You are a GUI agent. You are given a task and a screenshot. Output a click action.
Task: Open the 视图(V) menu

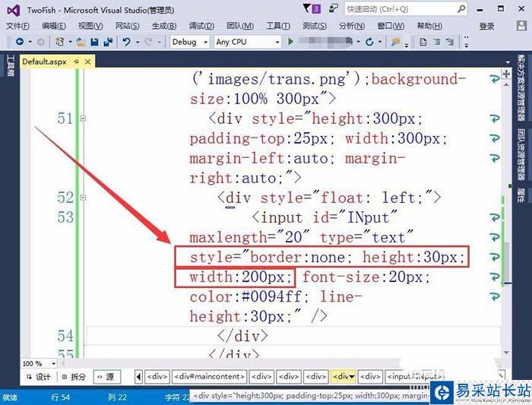coord(90,26)
